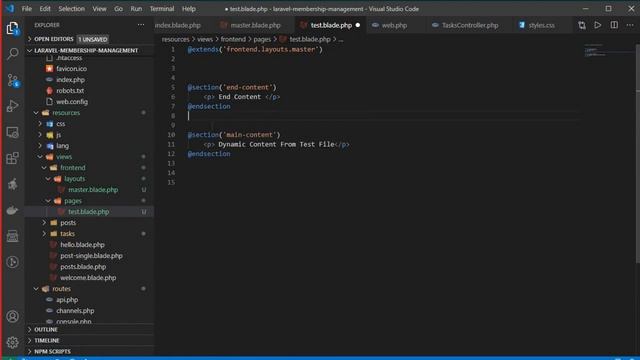The image size is (640, 360).
Task: Switch to TasksController.php tab
Action: (470, 25)
